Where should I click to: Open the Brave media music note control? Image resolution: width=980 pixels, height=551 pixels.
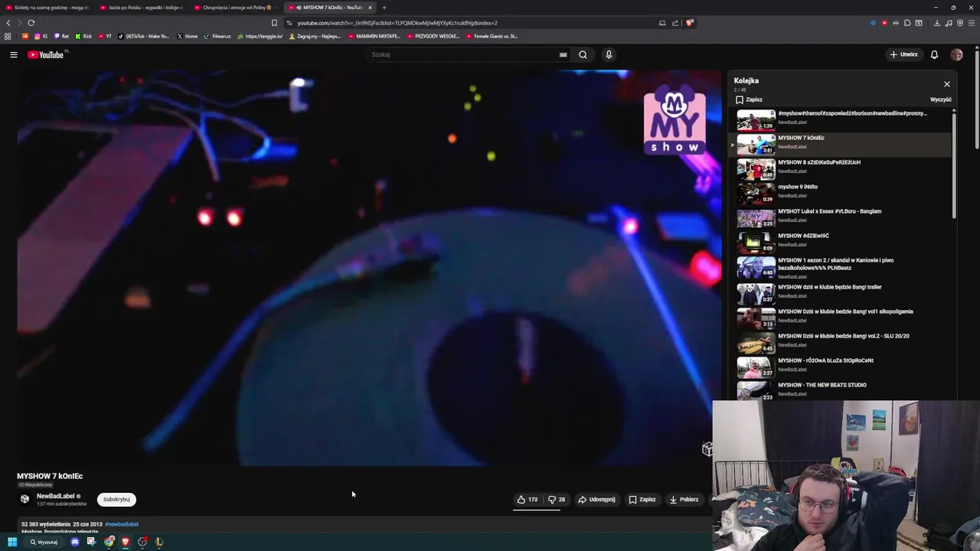(949, 23)
